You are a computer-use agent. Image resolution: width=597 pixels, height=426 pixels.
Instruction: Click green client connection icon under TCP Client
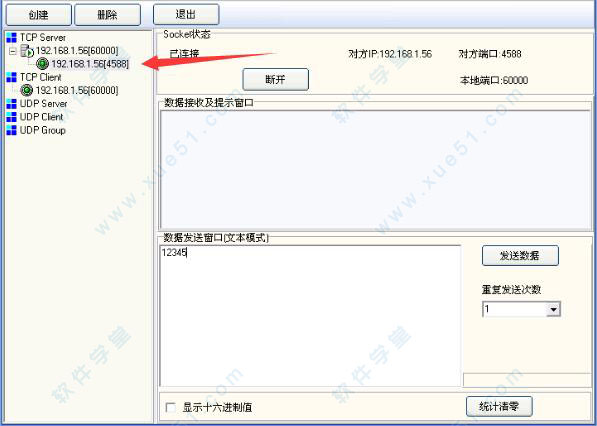click(x=27, y=91)
